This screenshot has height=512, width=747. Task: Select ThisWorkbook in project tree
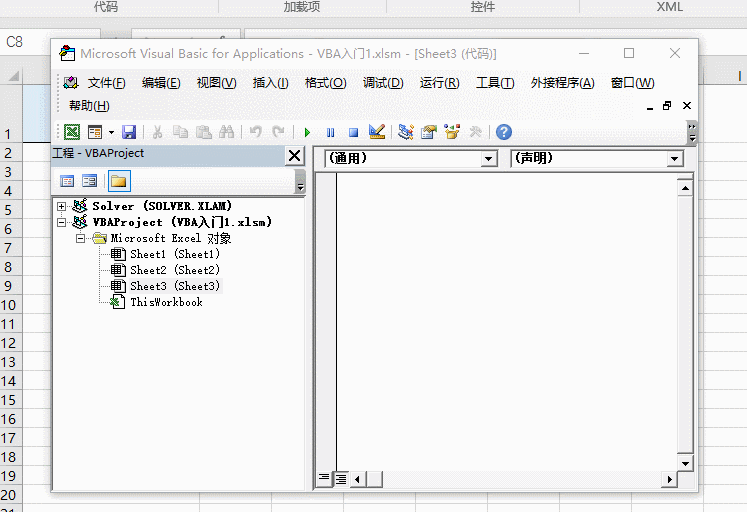[166, 302]
